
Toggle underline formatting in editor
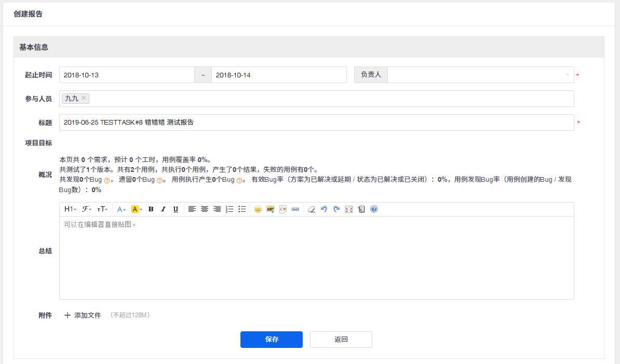coord(176,209)
